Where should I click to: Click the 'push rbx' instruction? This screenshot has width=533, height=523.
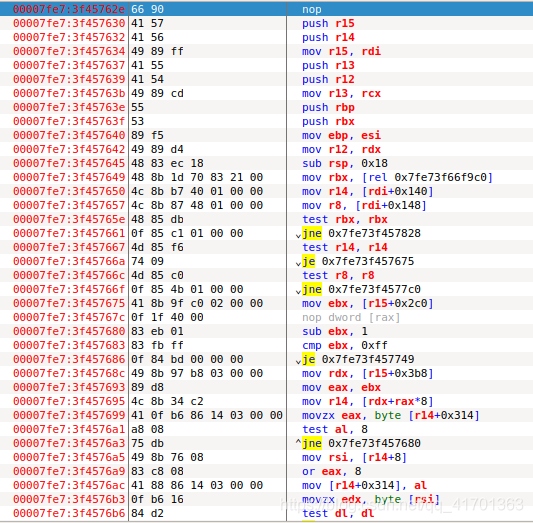(328, 121)
